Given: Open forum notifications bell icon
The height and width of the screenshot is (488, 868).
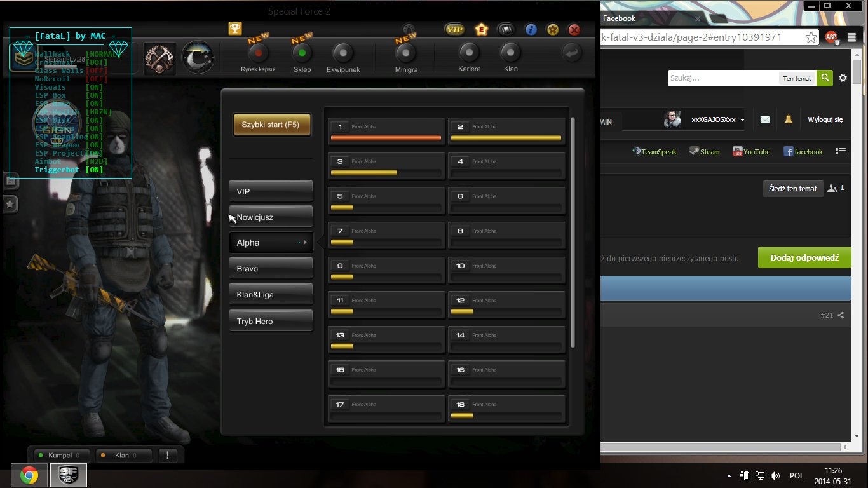Looking at the screenshot, I should (789, 119).
